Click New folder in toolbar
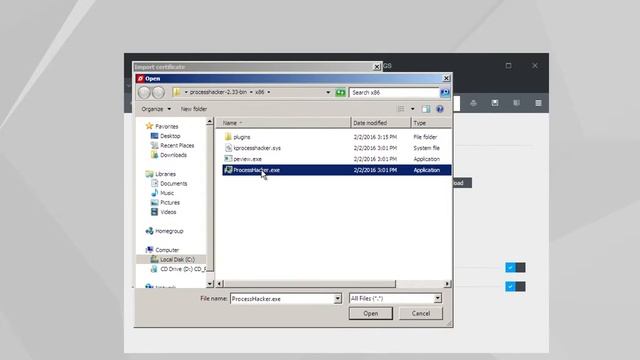The image size is (640, 360). click(x=194, y=109)
